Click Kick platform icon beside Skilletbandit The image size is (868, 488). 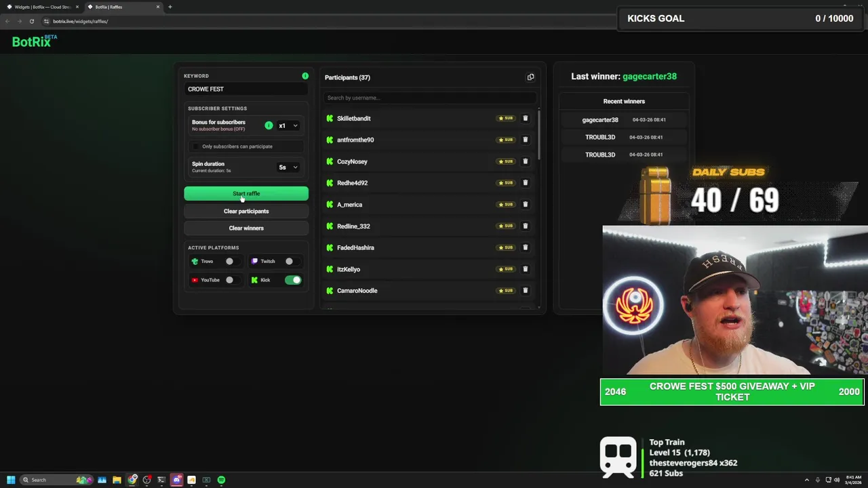pos(330,119)
